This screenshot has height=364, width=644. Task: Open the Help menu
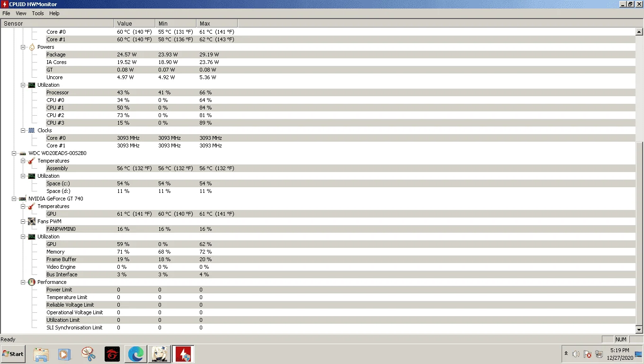(x=54, y=13)
